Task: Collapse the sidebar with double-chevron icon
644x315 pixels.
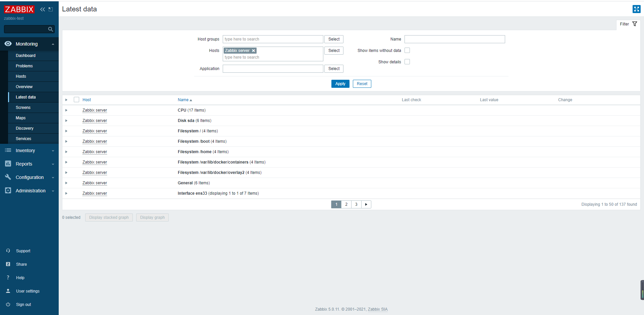Action: [x=43, y=9]
